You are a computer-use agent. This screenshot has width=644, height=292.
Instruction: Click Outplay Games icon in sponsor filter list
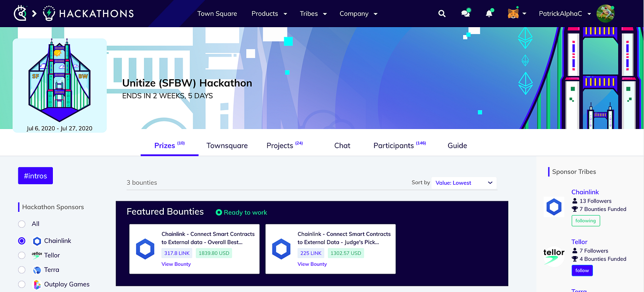[37, 285]
